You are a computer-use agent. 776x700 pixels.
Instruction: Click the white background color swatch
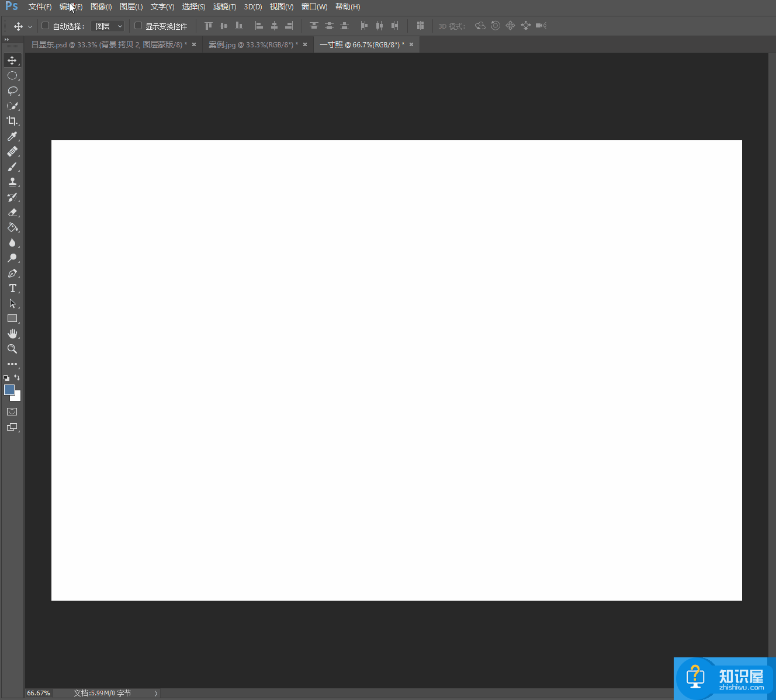[18, 397]
